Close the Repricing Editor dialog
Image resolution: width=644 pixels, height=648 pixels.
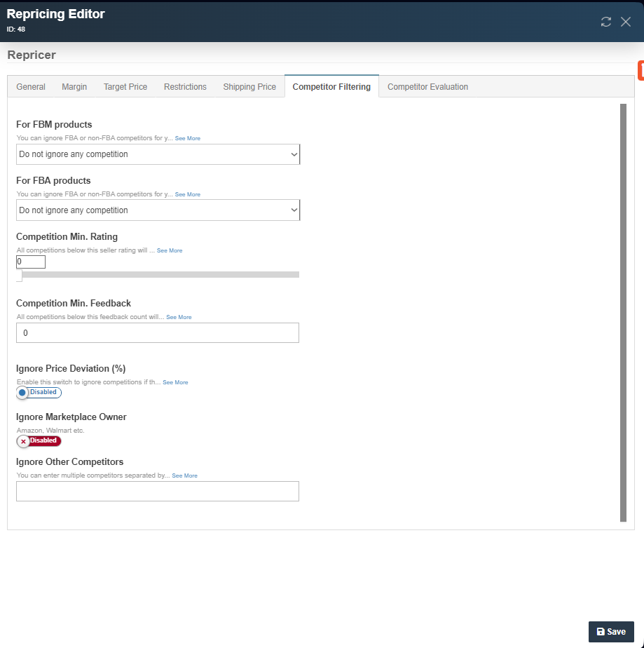(x=625, y=22)
